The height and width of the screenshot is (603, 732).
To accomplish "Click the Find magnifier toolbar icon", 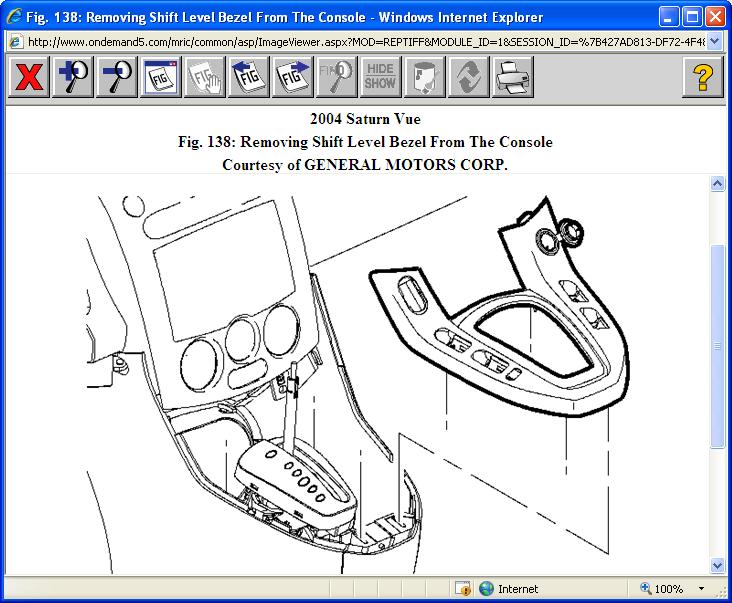I will (x=337, y=77).
